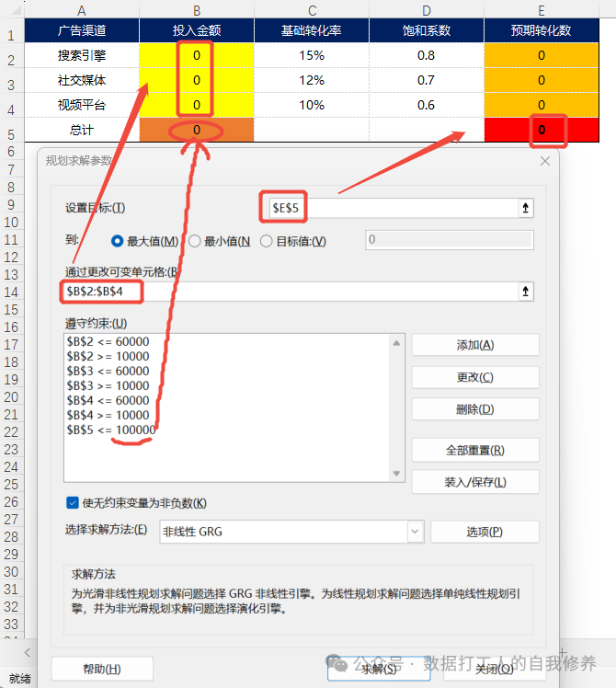Close the Solver Parameters dialog with X

pyautogui.click(x=545, y=161)
